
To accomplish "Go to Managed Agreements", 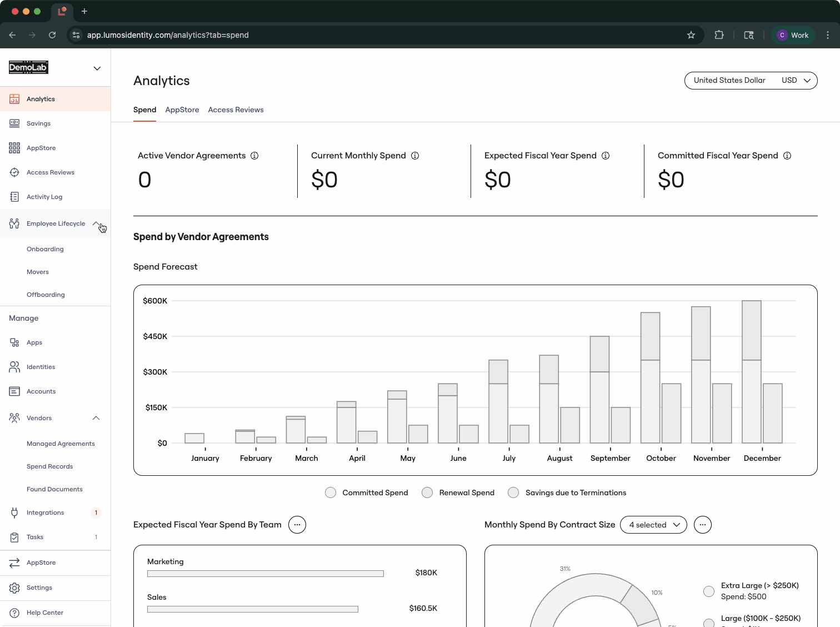I will [x=61, y=444].
